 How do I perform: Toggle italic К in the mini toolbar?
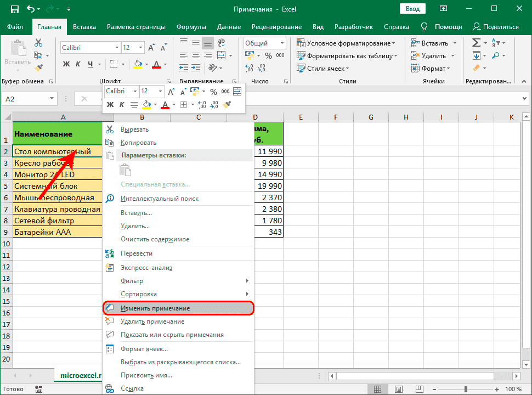121,104
